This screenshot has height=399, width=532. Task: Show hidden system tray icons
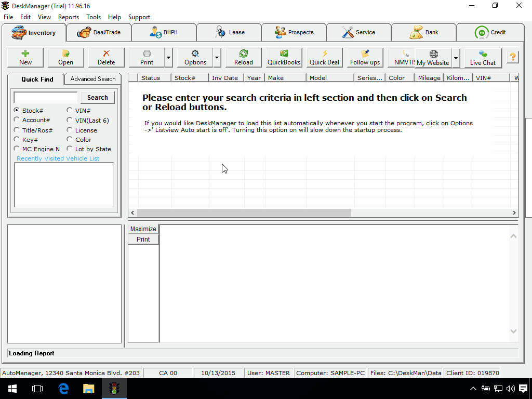pos(473,389)
